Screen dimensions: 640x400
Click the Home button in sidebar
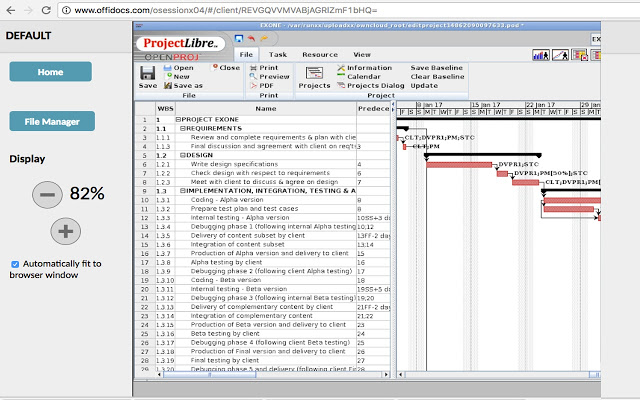(x=50, y=71)
